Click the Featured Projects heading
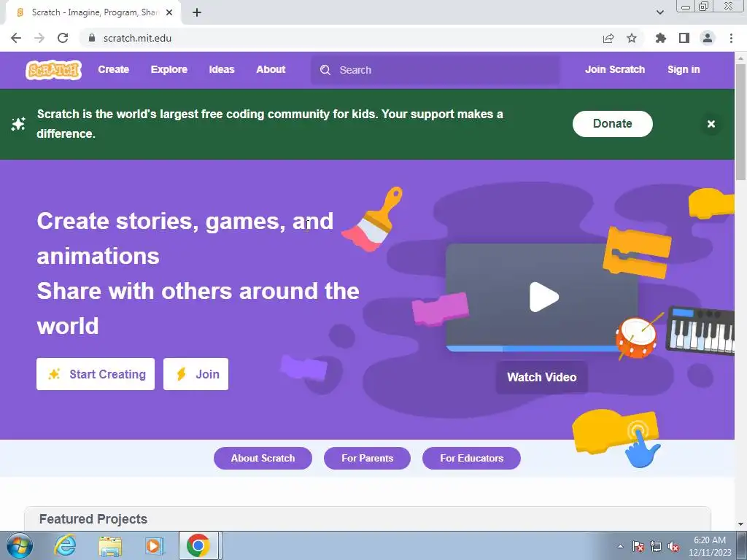The height and width of the screenshot is (560, 747). pos(93,519)
